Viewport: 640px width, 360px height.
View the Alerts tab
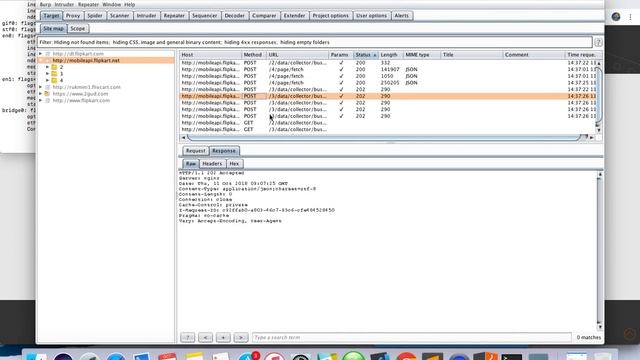point(402,16)
